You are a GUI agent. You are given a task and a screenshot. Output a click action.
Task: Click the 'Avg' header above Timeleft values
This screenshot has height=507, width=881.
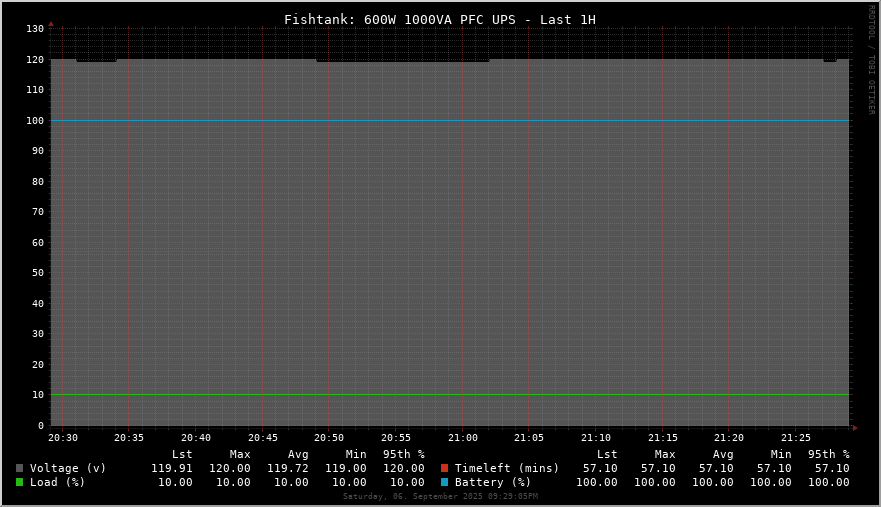click(723, 454)
